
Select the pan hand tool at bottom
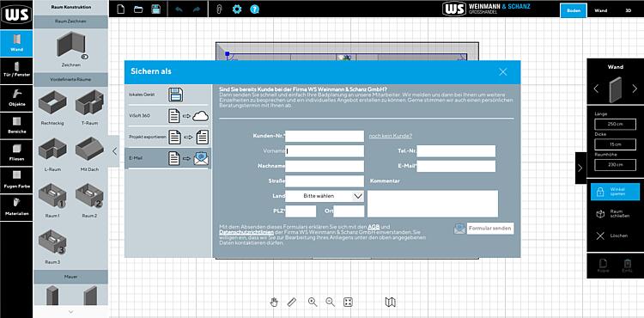(x=274, y=302)
